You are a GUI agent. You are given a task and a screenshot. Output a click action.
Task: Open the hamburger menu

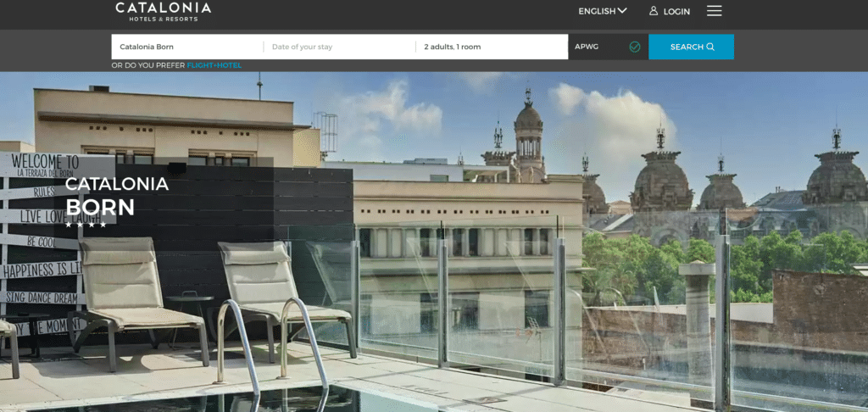click(714, 10)
